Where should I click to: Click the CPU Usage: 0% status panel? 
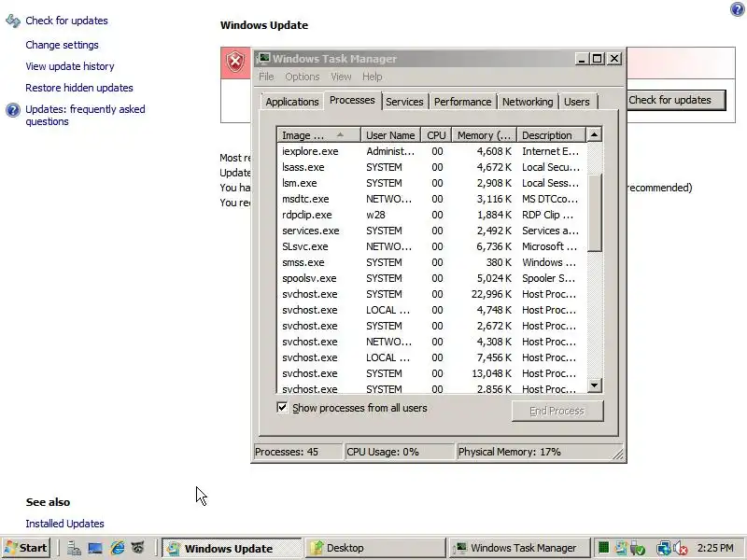400,452
